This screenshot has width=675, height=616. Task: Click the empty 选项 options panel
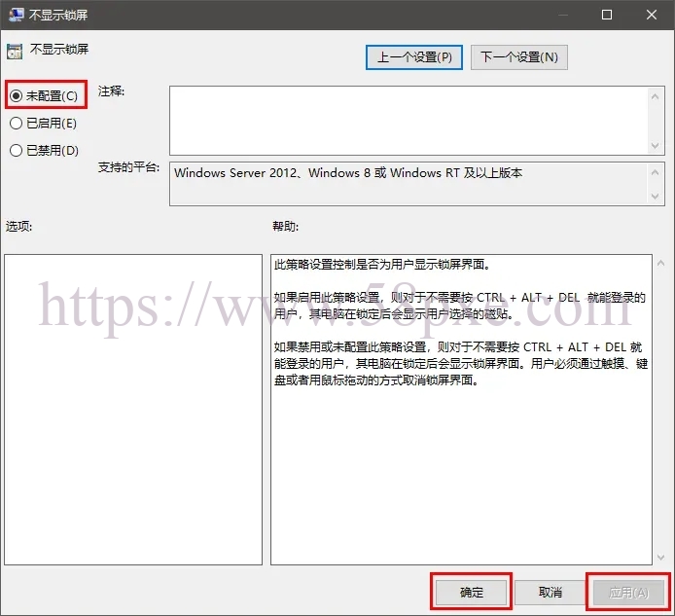(x=133, y=410)
